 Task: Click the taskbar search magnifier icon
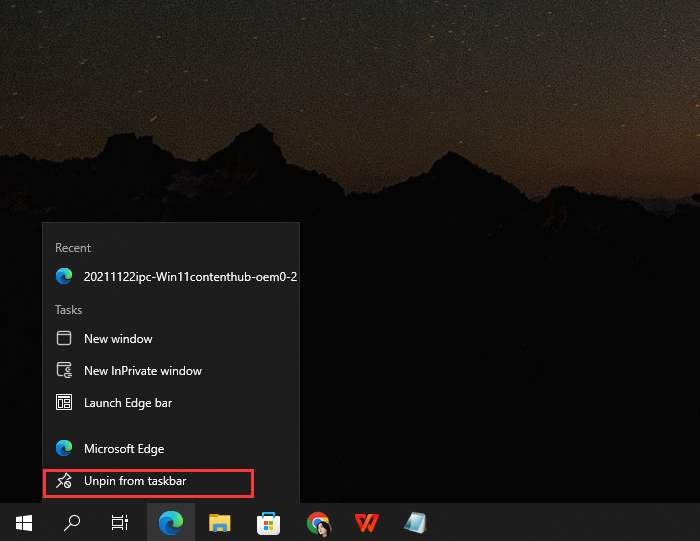coord(72,522)
